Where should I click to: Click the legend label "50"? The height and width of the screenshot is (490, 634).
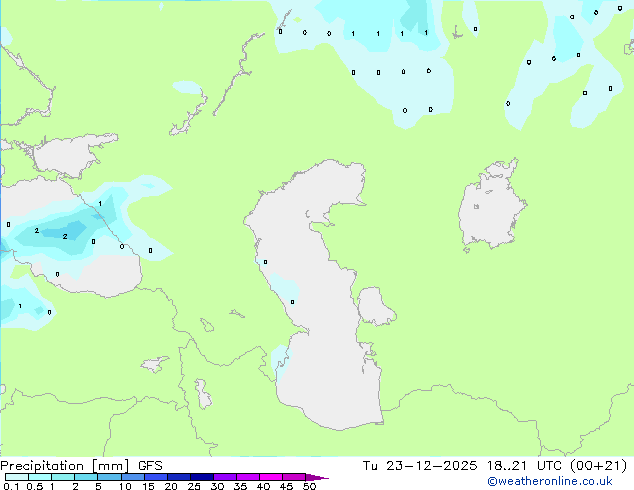(x=309, y=486)
